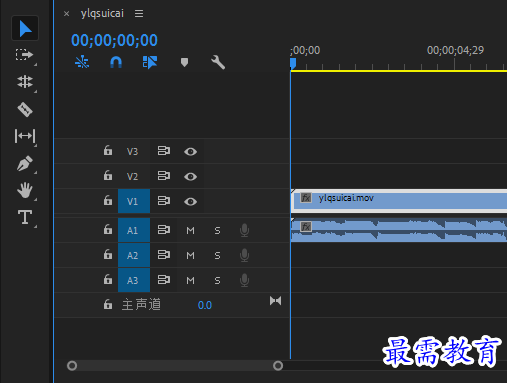Toggle lock on master track 主声道
The width and height of the screenshot is (507, 383).
[x=108, y=304]
